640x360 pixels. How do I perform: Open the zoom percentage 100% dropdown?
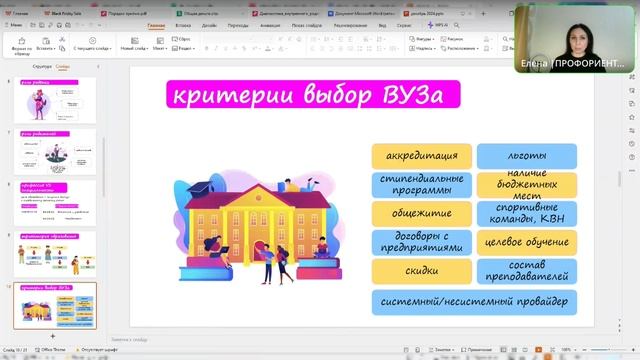coord(569,350)
